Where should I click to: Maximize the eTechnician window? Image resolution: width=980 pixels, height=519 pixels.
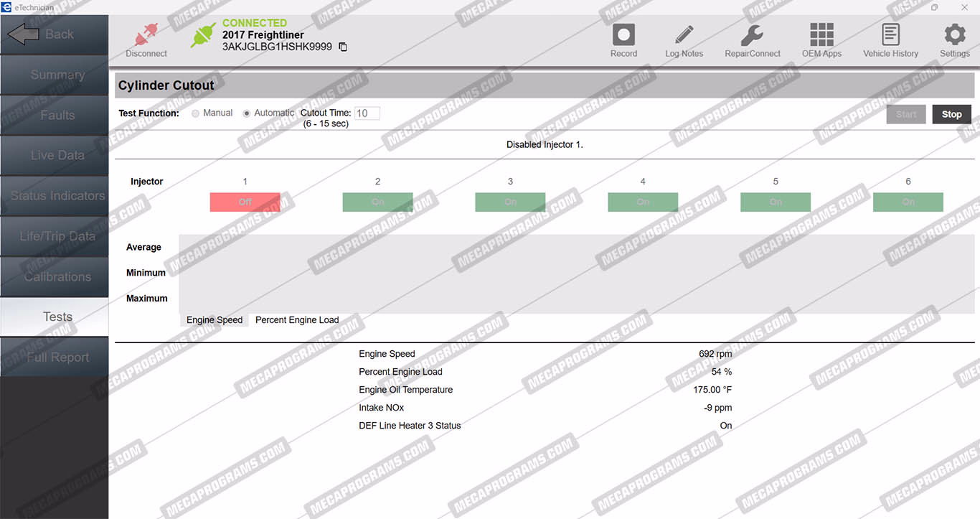[934, 7]
